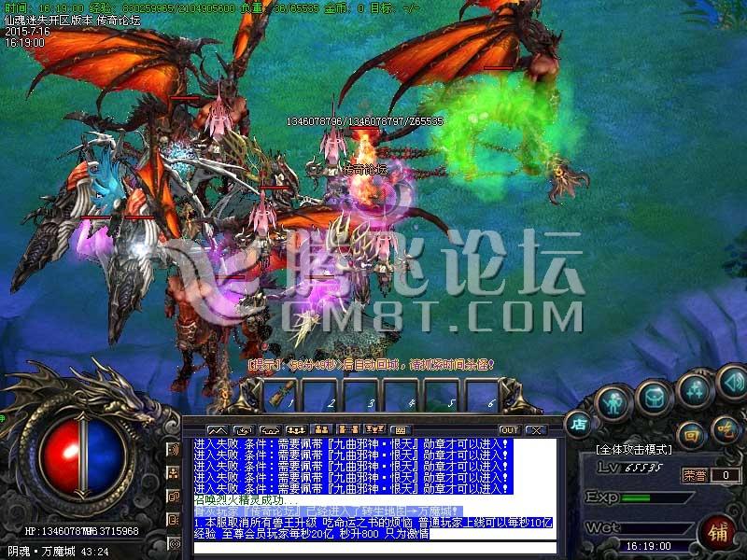Viewport: 747px width, 560px height.
Task: Click the green Exp progress bar
Action: point(657,497)
